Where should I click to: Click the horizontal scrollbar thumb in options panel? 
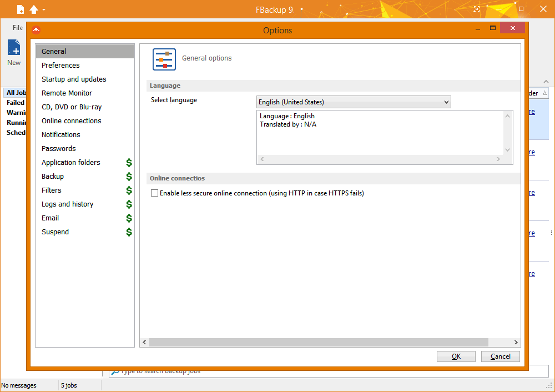tap(319, 342)
